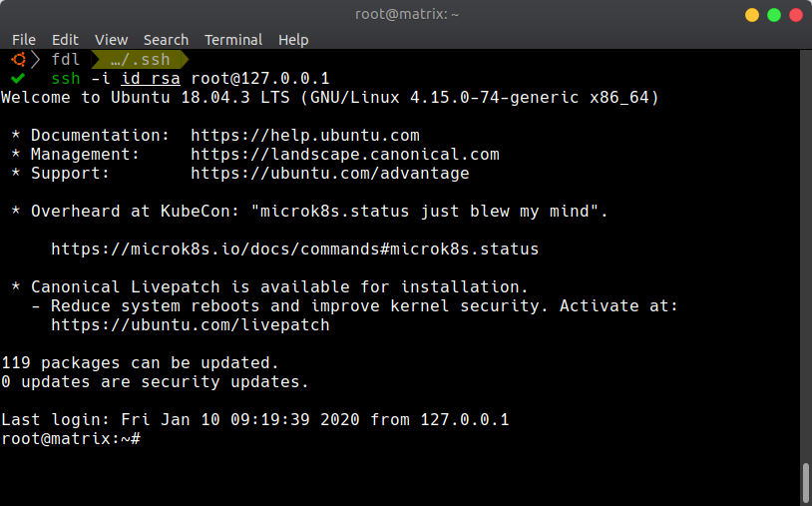
Task: Click the …/.ssh directory prompt segment
Action: pos(140,60)
